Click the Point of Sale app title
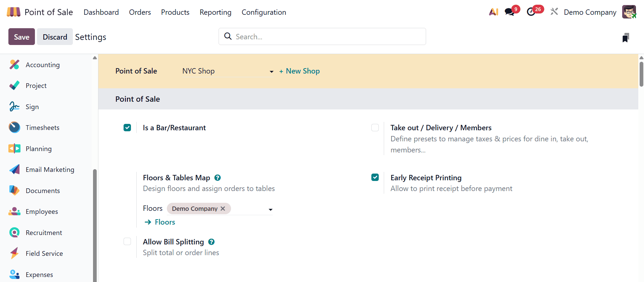 pyautogui.click(x=49, y=12)
